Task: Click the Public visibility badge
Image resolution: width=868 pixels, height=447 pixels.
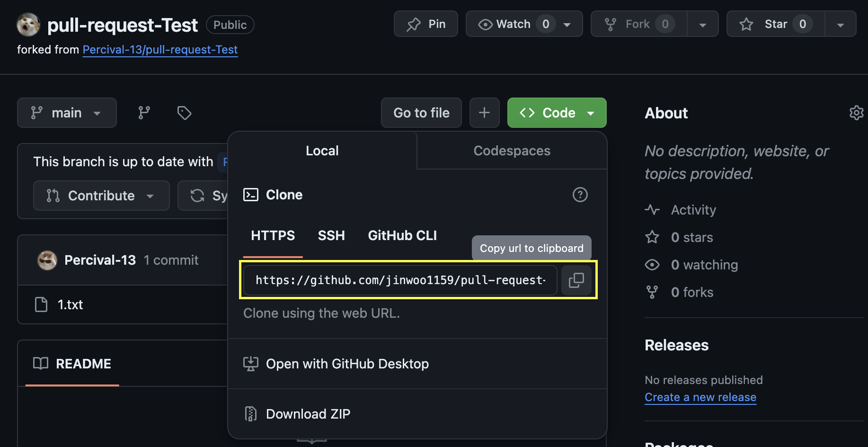Action: coord(230,25)
